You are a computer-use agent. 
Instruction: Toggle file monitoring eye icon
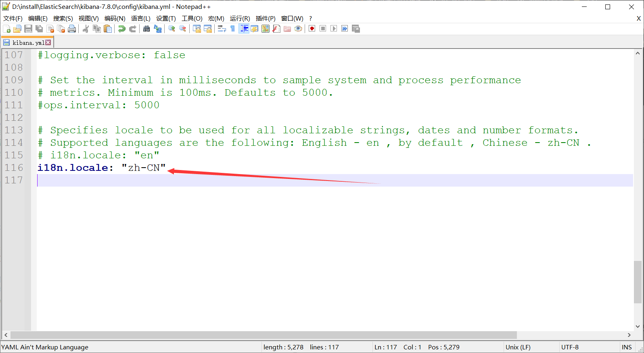[x=298, y=29]
